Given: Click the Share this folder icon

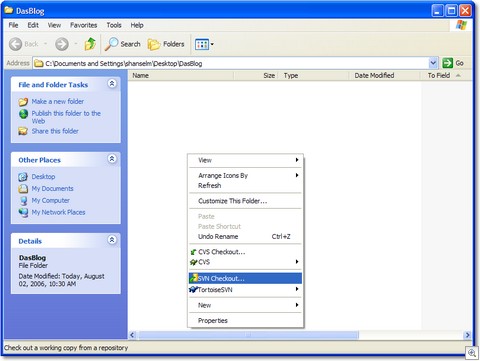Looking at the screenshot, I should 23,131.
